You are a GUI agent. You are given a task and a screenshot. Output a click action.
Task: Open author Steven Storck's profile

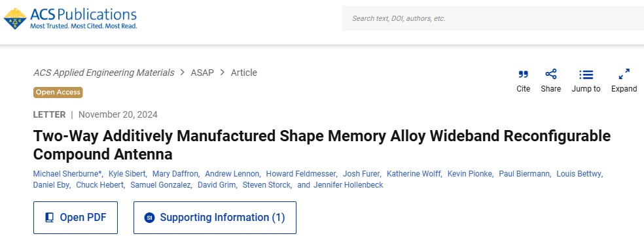266,185
